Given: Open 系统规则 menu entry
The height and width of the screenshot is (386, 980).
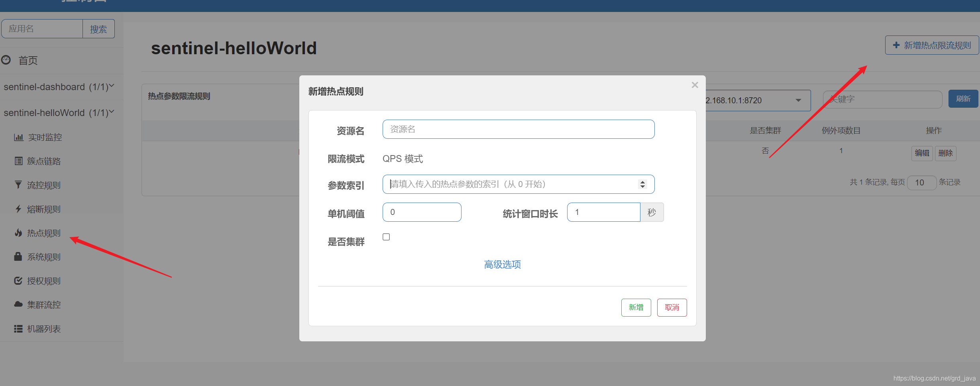Looking at the screenshot, I should pyautogui.click(x=44, y=257).
